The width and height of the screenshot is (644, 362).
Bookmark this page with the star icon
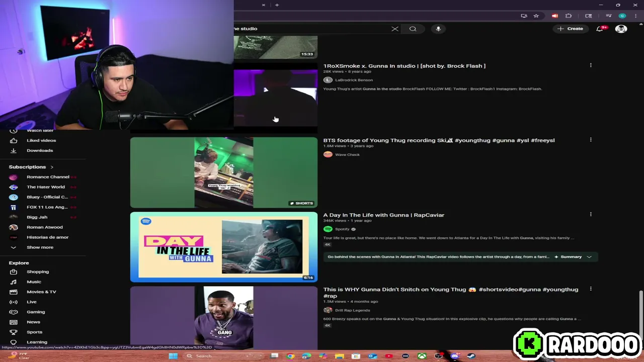point(536,16)
